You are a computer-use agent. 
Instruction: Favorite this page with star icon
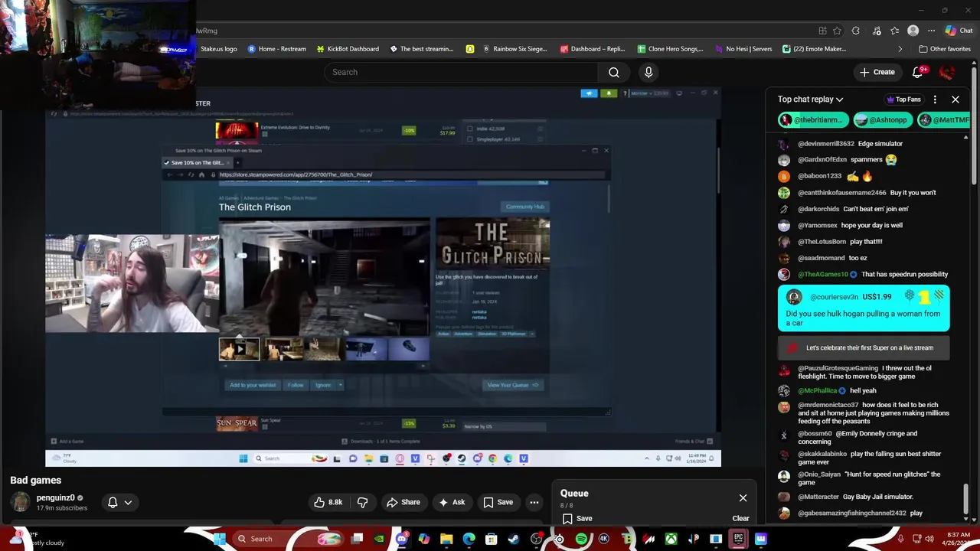pyautogui.click(x=837, y=31)
